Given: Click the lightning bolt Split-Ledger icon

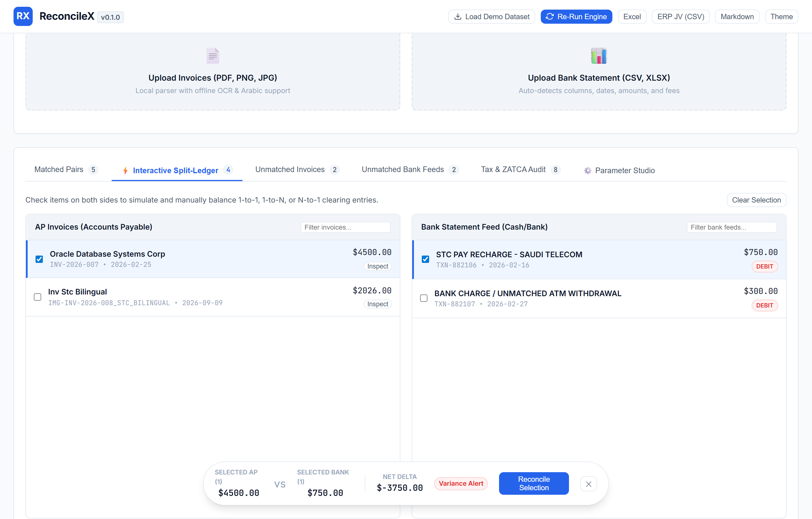Looking at the screenshot, I should point(125,170).
